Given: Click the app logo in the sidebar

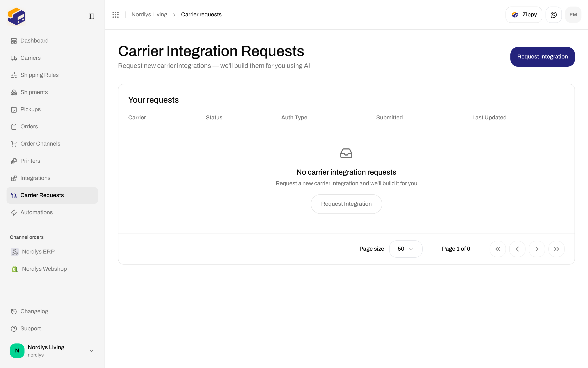Looking at the screenshot, I should 16,16.
